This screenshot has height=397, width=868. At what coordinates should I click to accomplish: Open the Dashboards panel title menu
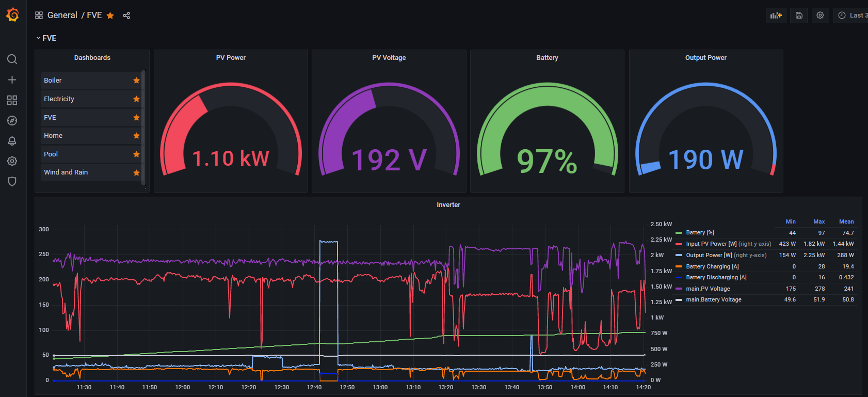point(92,58)
